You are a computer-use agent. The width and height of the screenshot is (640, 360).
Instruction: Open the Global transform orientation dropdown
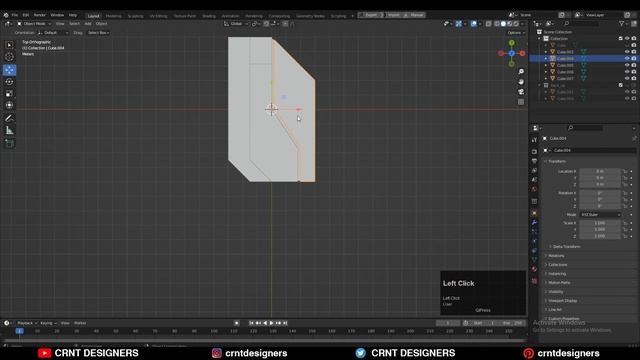(236, 24)
